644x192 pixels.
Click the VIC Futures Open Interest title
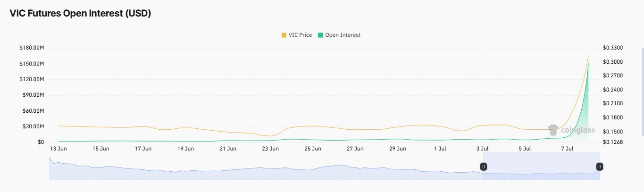pos(80,14)
